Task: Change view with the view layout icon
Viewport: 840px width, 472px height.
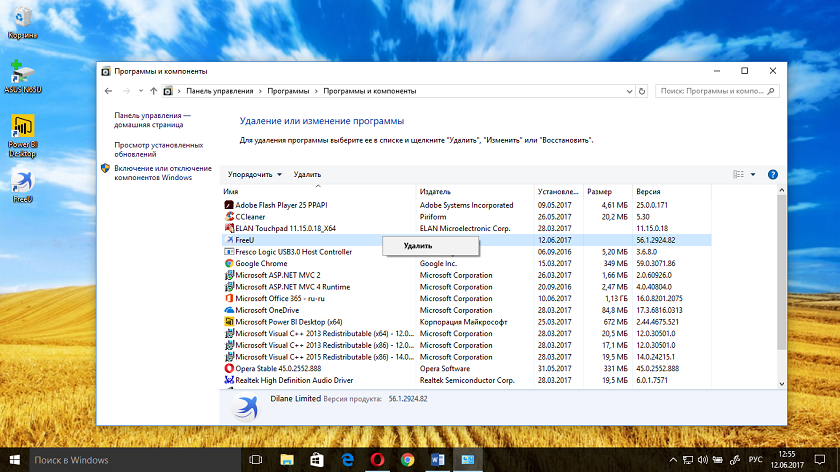Action: pyautogui.click(x=738, y=175)
